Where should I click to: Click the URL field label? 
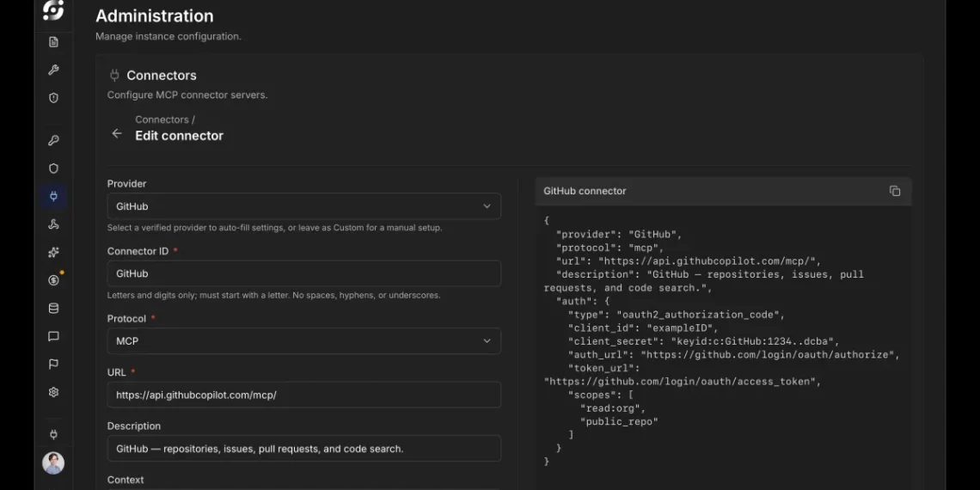pyautogui.click(x=117, y=372)
